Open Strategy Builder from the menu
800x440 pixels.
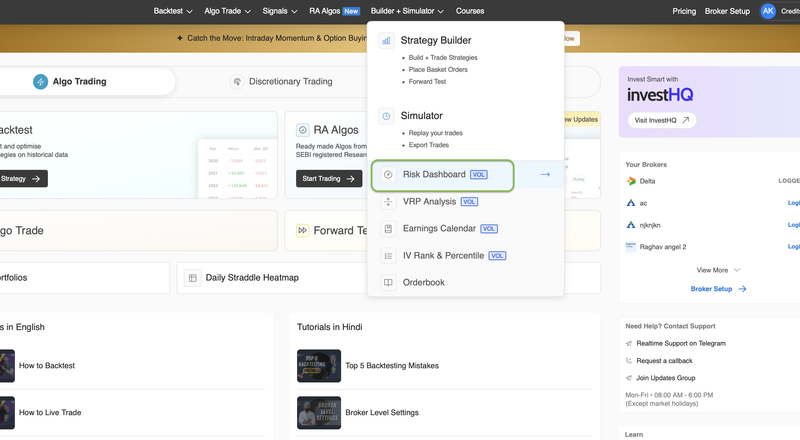(436, 40)
